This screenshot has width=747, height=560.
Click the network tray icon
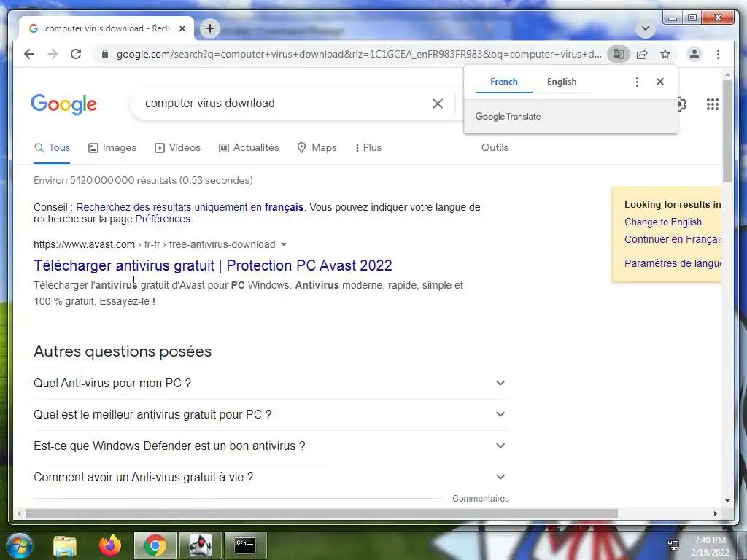[x=673, y=545]
